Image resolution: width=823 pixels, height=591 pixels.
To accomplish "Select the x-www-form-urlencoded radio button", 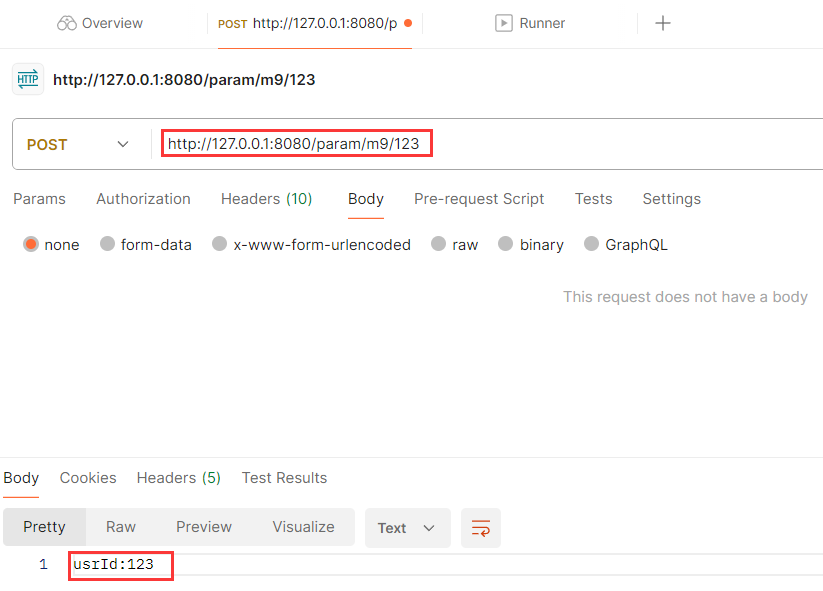I will coord(219,244).
